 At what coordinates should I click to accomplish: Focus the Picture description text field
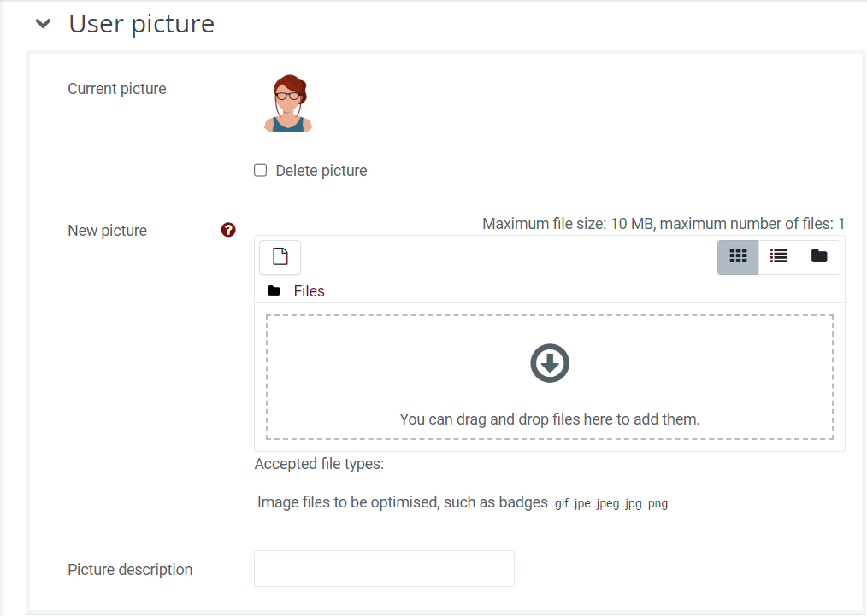pos(384,568)
